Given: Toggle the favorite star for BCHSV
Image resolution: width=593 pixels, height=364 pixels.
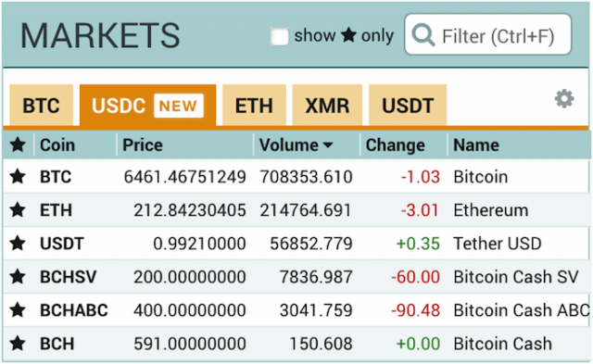Looking at the screenshot, I should point(18,277).
